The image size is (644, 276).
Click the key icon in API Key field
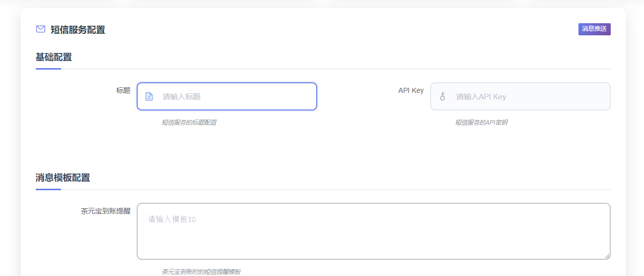tap(442, 96)
